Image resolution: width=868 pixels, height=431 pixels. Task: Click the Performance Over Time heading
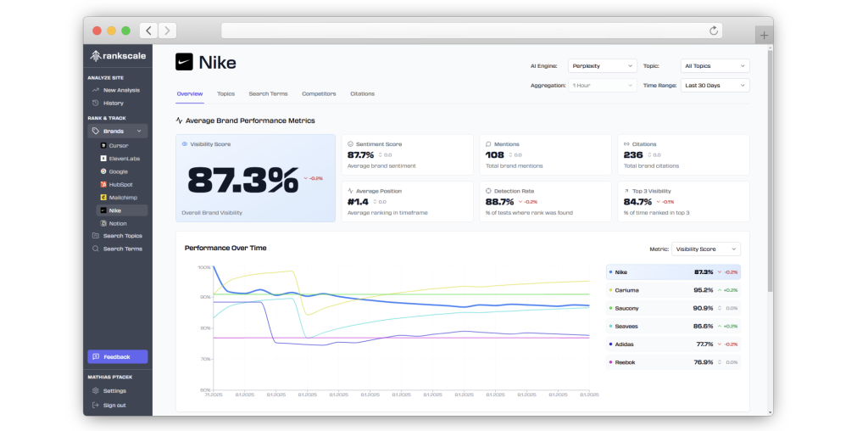point(225,248)
